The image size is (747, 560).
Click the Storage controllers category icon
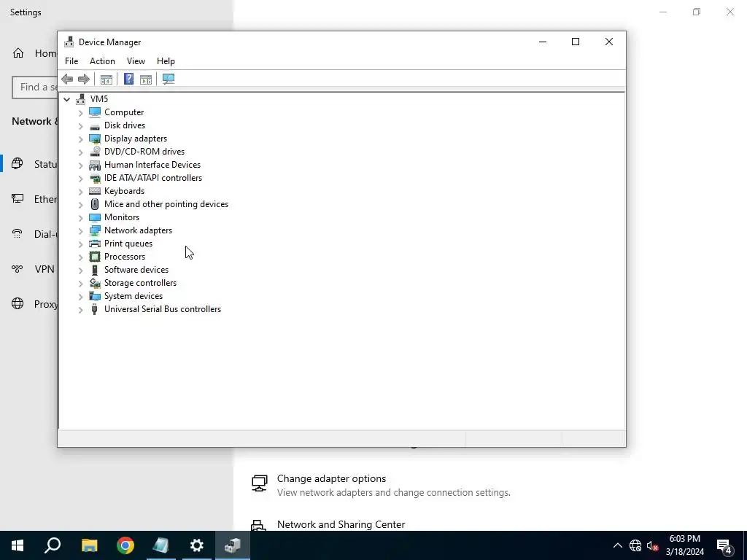(95, 283)
